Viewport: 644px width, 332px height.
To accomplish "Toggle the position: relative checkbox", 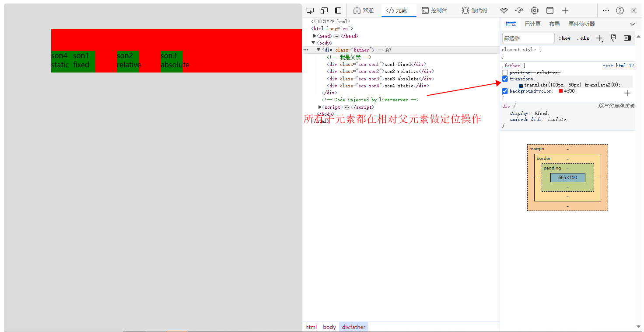I will pos(505,73).
